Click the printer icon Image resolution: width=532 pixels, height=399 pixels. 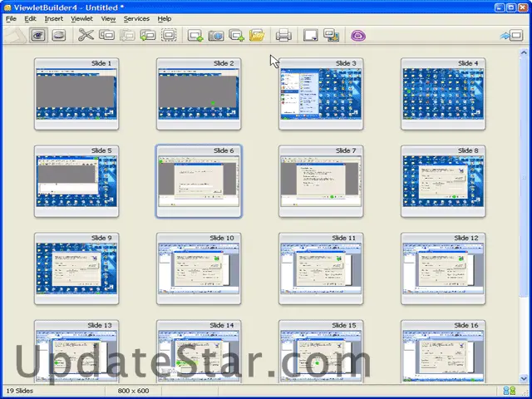point(283,35)
